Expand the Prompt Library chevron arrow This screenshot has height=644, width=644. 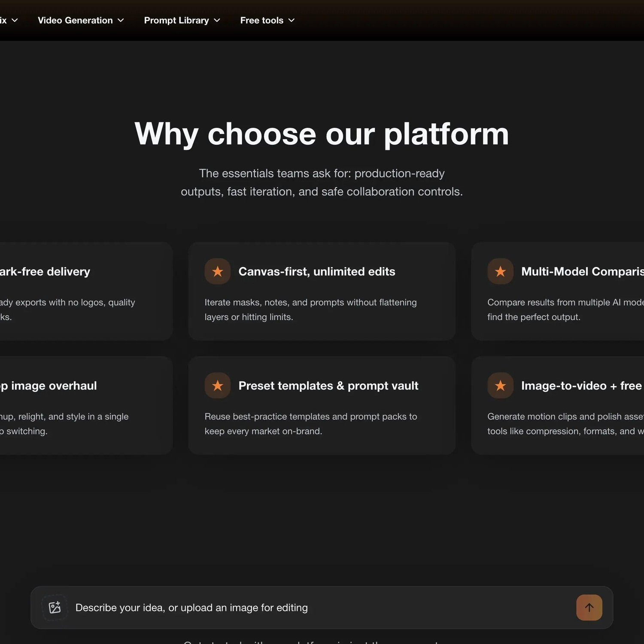217,20
